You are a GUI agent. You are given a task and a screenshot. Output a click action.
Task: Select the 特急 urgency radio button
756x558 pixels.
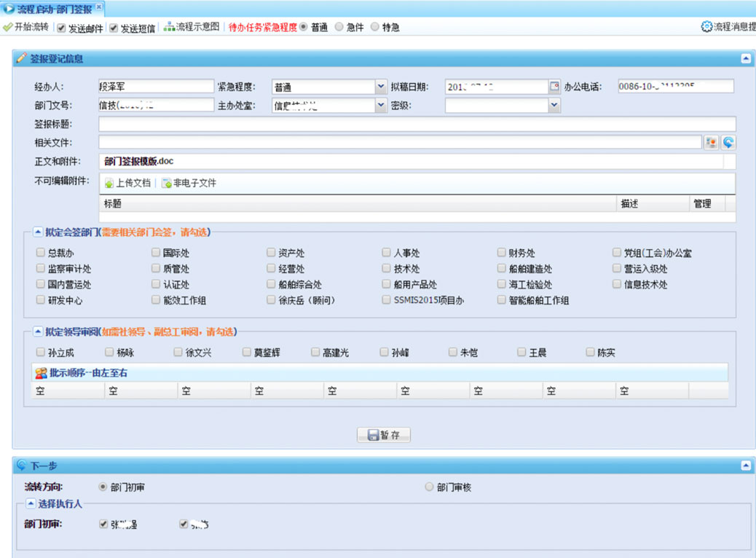pos(374,27)
